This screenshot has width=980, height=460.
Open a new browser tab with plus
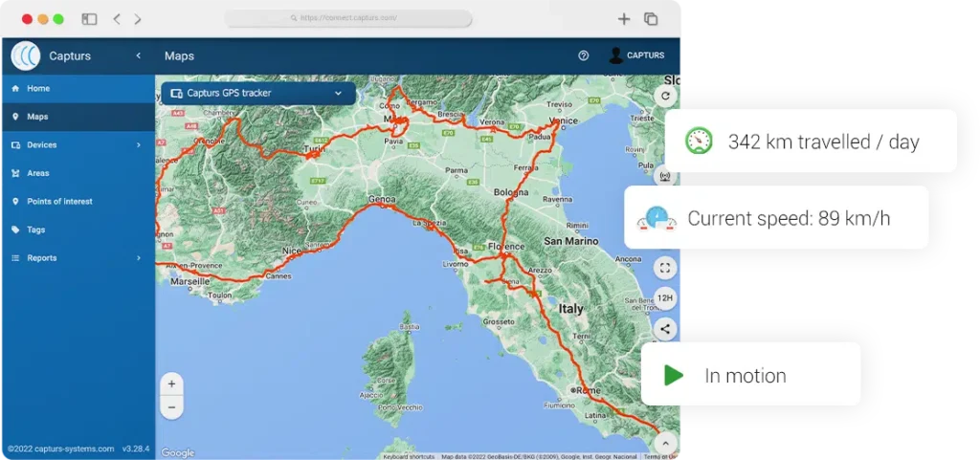coord(624,19)
